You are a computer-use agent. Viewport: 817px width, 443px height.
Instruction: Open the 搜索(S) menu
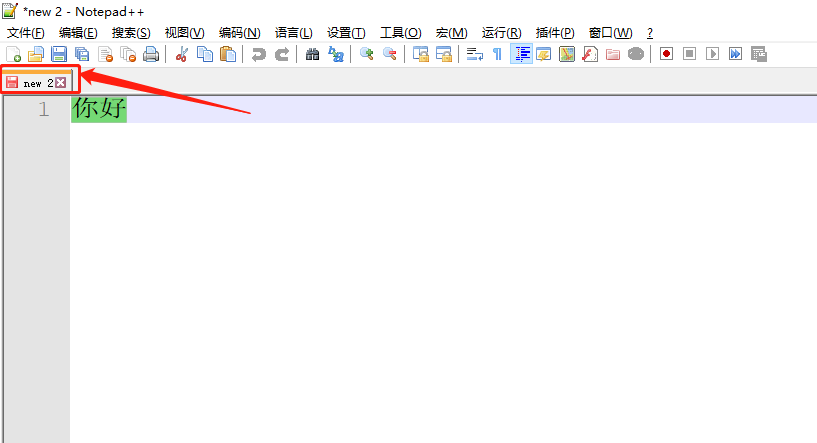coord(131,33)
